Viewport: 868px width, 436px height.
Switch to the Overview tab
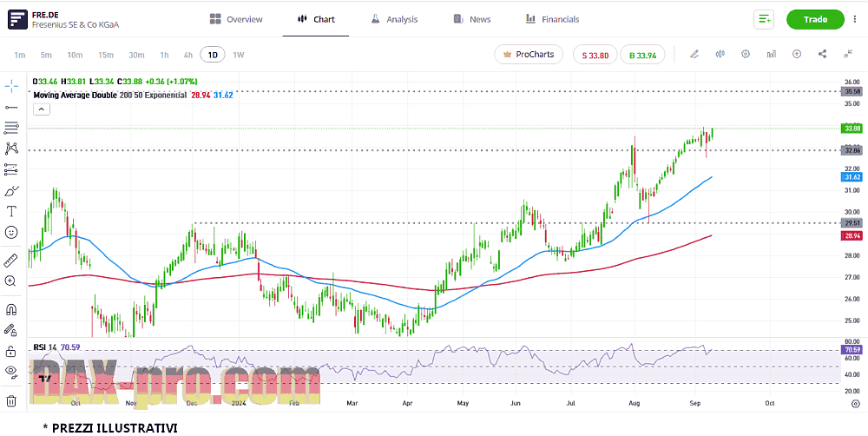click(236, 19)
